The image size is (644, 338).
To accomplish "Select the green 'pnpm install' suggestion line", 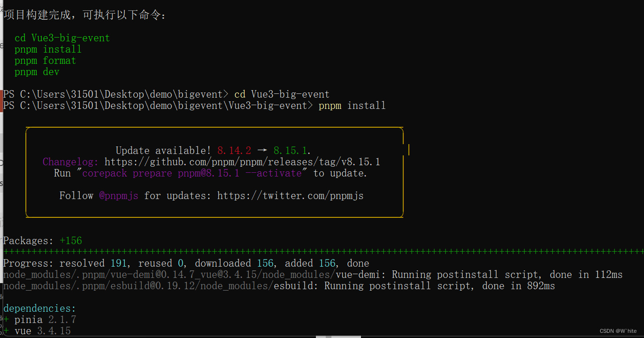I will 48,49.
